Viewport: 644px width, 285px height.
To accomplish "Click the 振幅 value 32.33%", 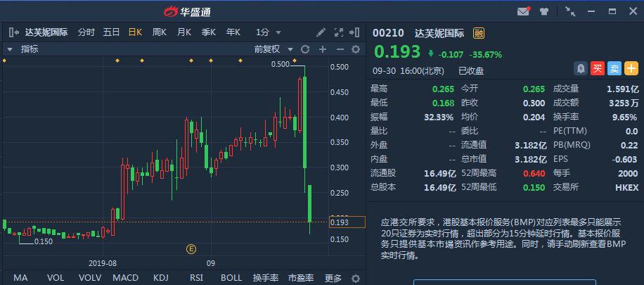I will point(439,117).
